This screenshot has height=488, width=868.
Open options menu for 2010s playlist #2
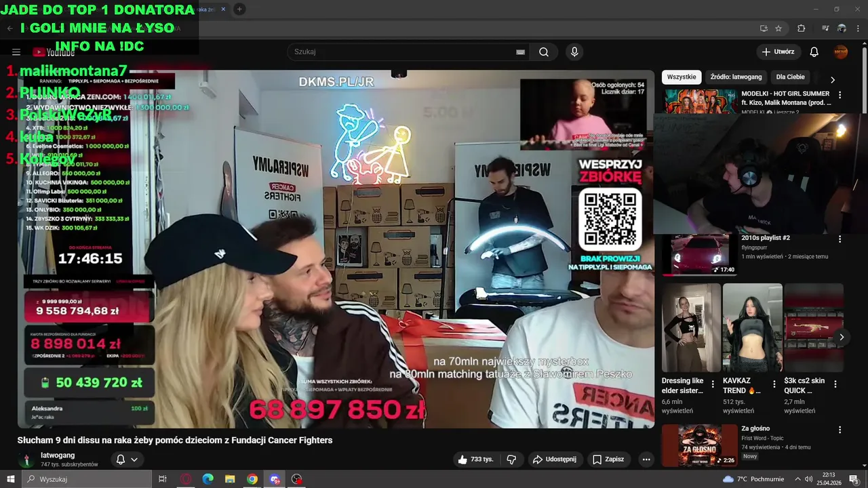(840, 239)
